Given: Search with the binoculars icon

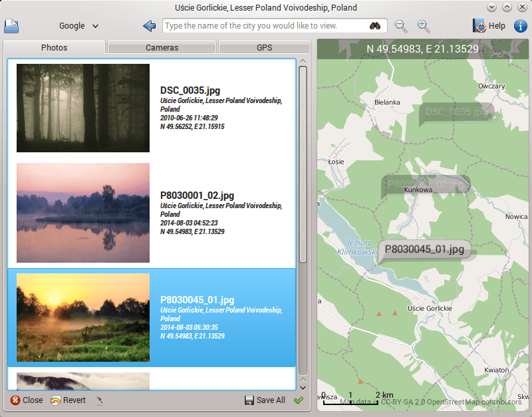Looking at the screenshot, I should (375, 26).
